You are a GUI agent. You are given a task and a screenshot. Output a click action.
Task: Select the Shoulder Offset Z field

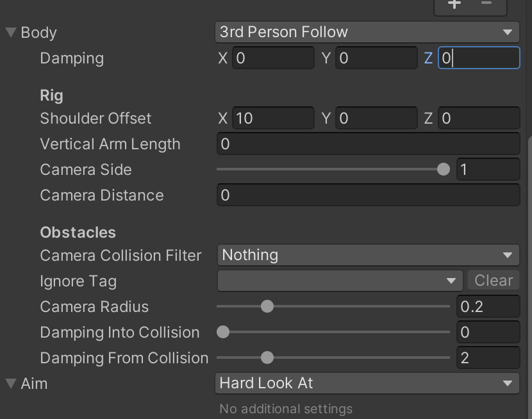[479, 118]
